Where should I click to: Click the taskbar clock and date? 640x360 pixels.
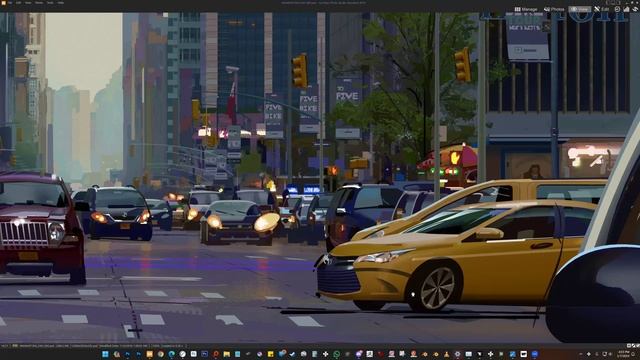624,353
